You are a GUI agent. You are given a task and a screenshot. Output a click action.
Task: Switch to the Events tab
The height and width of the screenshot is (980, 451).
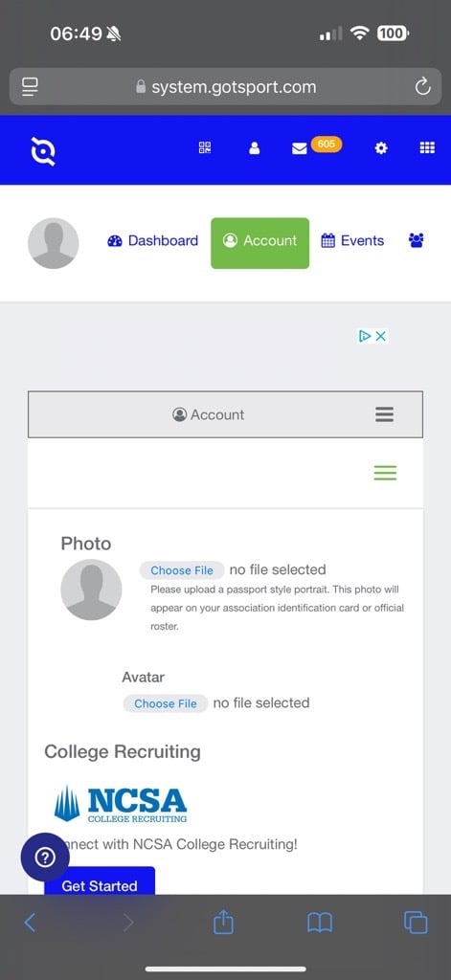tap(352, 240)
